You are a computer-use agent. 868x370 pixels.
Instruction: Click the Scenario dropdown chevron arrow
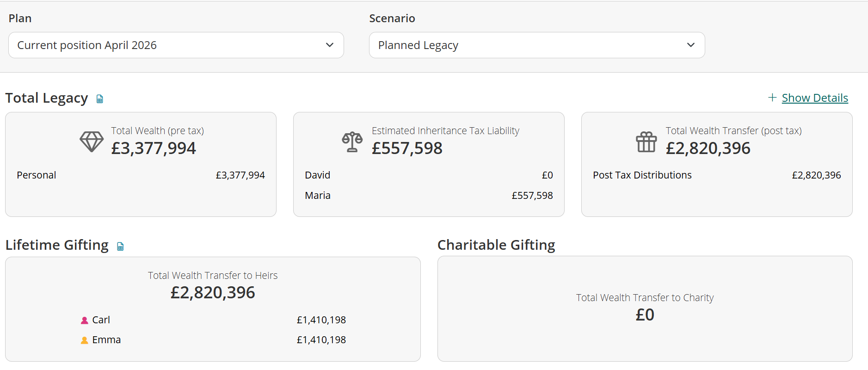pyautogui.click(x=691, y=45)
